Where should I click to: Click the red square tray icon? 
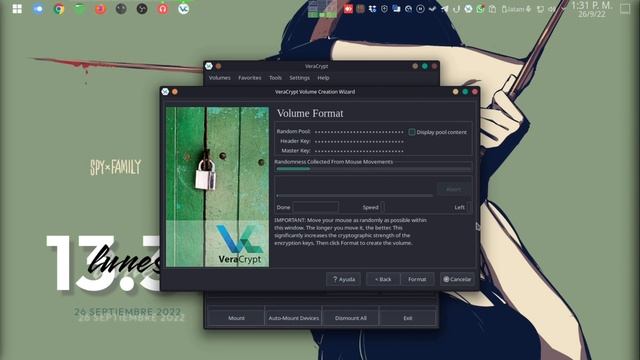pyautogui.click(x=348, y=9)
